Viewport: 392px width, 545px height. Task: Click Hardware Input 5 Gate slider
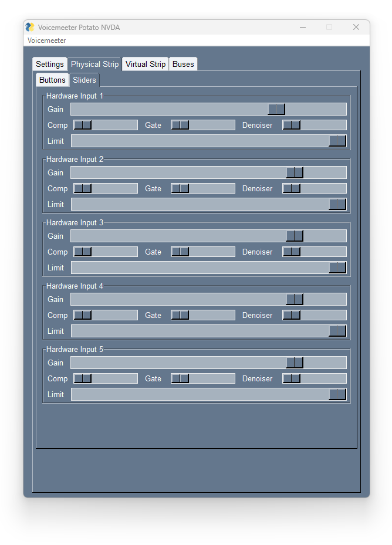click(203, 378)
